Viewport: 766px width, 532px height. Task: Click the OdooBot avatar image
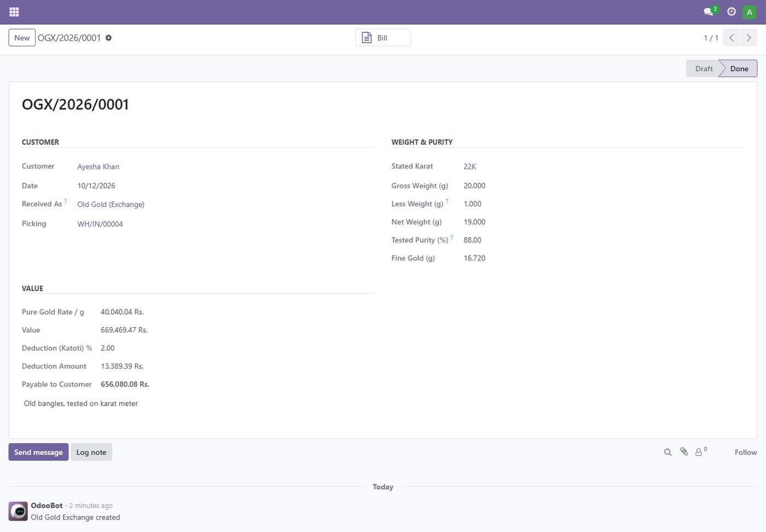point(18,511)
